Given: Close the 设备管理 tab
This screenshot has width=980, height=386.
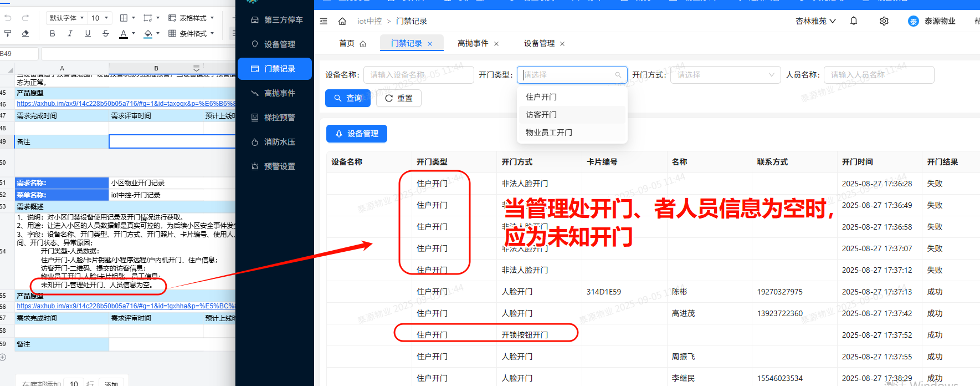Looking at the screenshot, I should pos(562,44).
